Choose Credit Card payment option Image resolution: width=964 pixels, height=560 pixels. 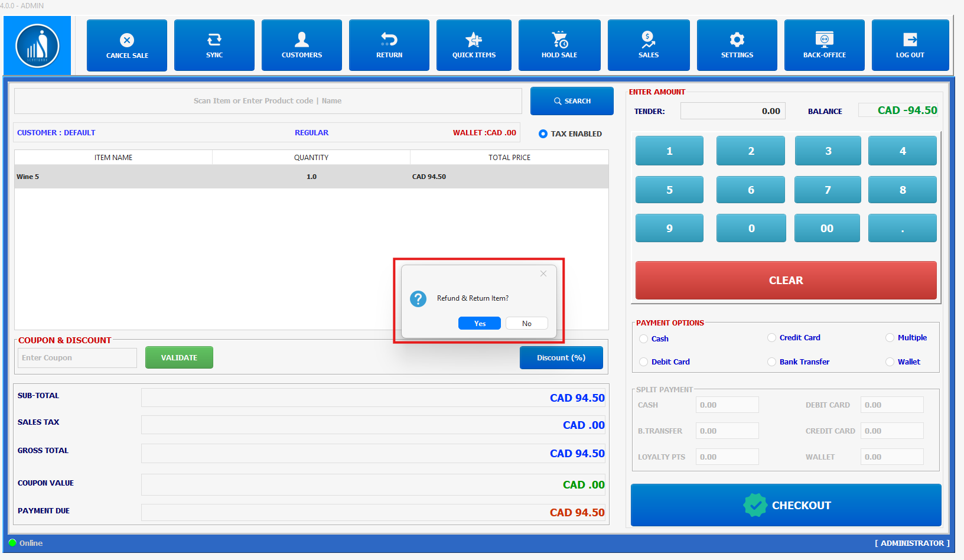pyautogui.click(x=771, y=338)
